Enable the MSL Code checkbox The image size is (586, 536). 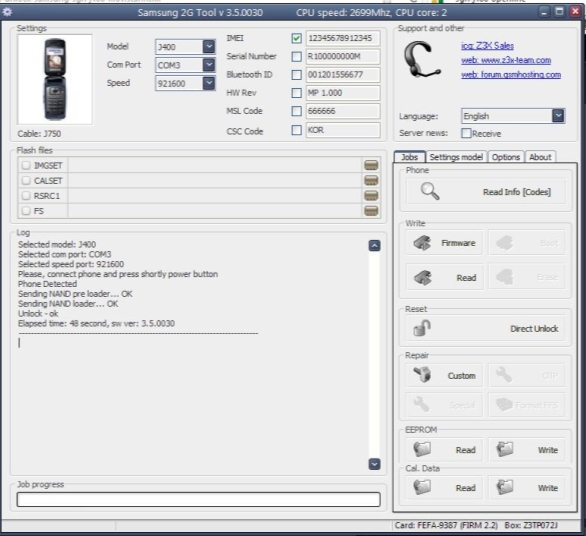296,111
